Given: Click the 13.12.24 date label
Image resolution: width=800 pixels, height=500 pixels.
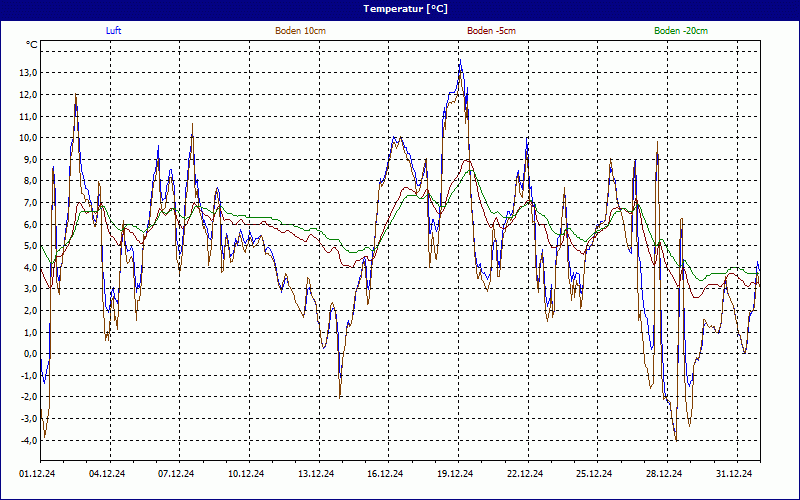Looking at the screenshot, I should pyautogui.click(x=316, y=474).
